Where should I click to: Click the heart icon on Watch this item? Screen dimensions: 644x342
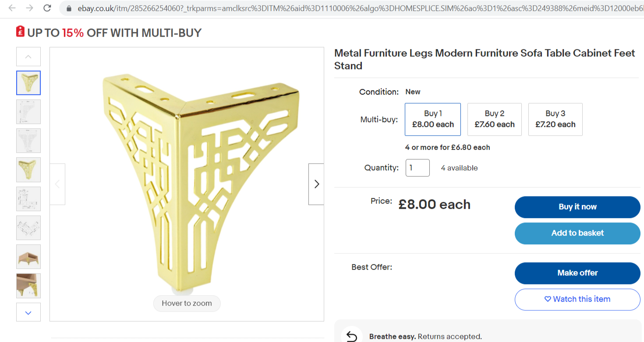[x=548, y=299]
